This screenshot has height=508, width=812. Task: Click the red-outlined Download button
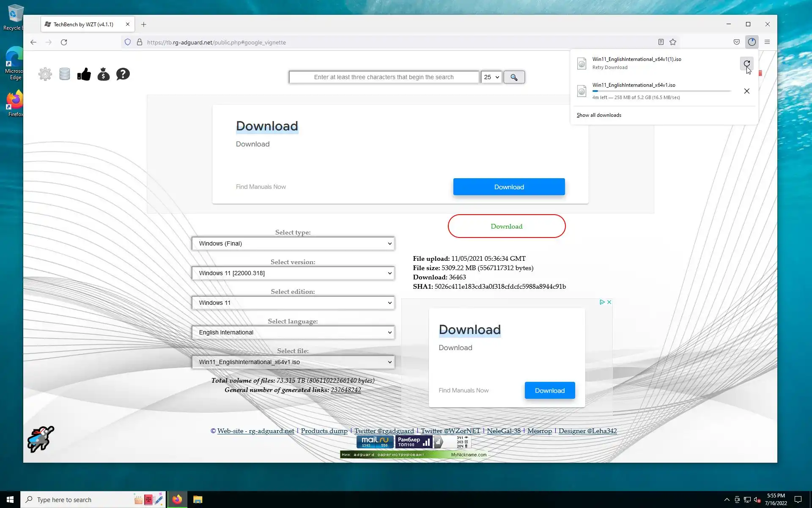pyautogui.click(x=506, y=226)
